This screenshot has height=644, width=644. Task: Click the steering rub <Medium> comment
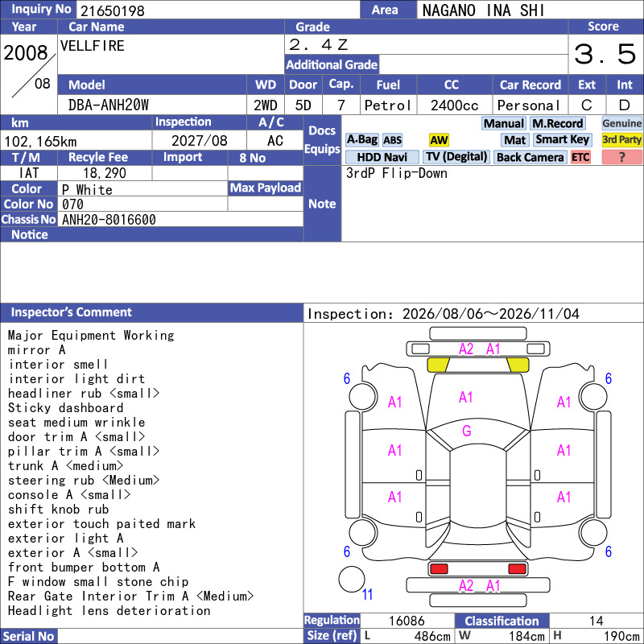tap(84, 480)
